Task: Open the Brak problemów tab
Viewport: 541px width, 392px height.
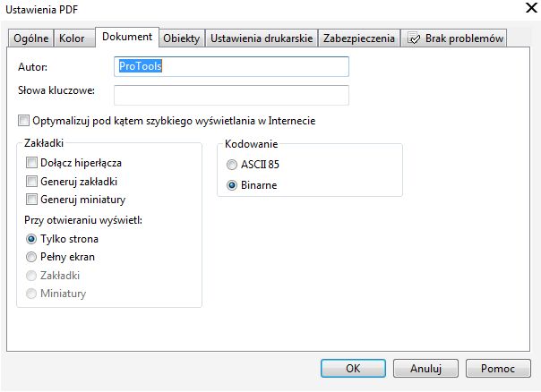Action: [x=455, y=38]
